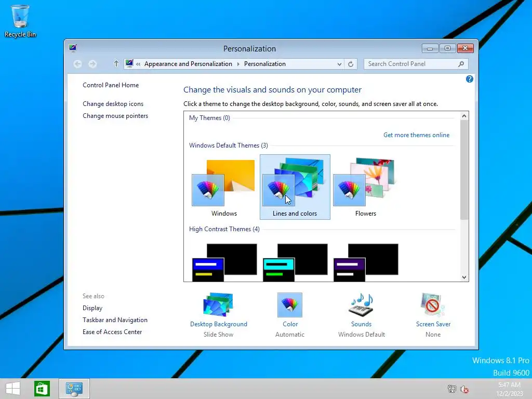Click the address bar control panel icon
The image size is (532, 399).
click(x=129, y=63)
